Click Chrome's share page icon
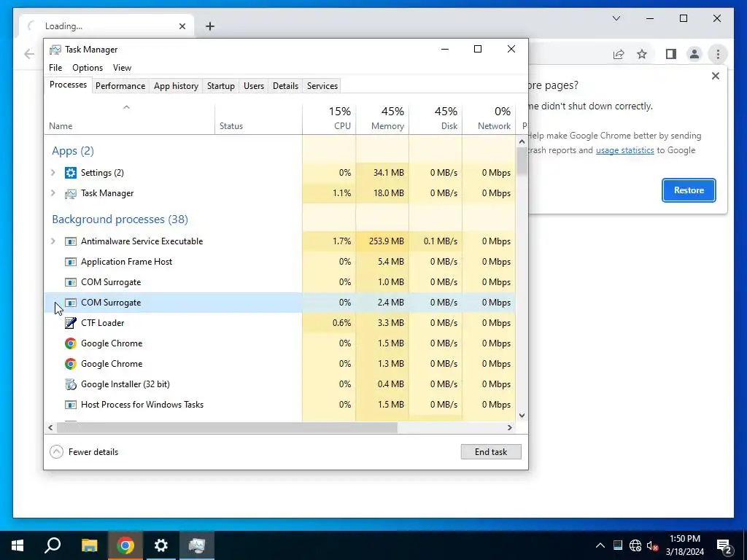This screenshot has width=747, height=560. point(619,54)
